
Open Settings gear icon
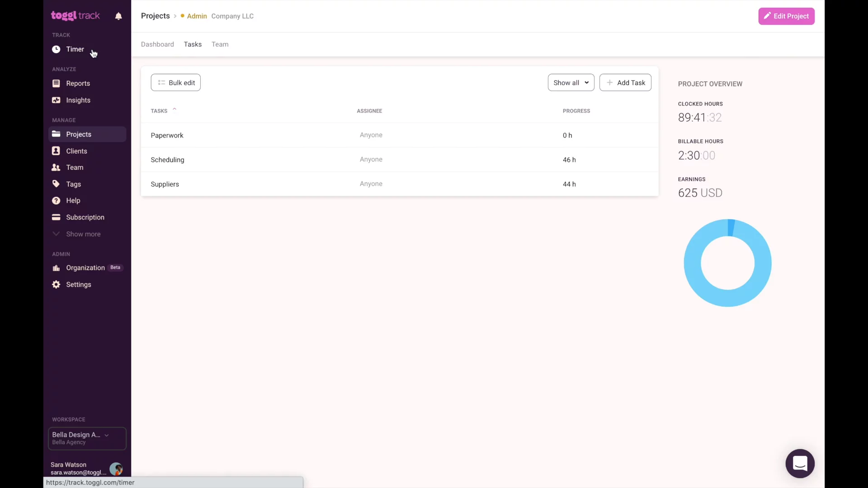(x=56, y=285)
